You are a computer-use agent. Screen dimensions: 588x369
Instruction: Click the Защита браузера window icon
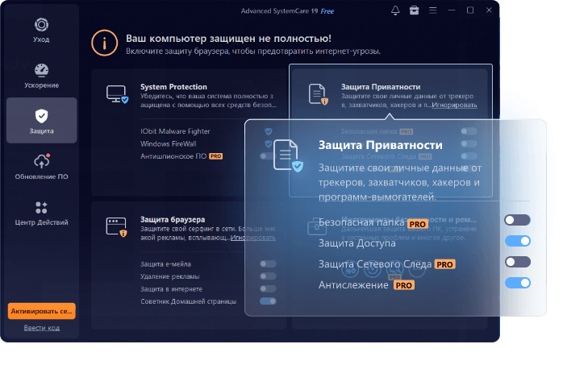pos(117,227)
